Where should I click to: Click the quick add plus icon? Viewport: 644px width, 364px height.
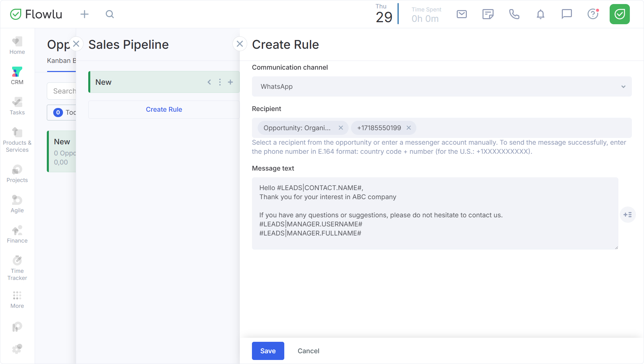coord(85,14)
